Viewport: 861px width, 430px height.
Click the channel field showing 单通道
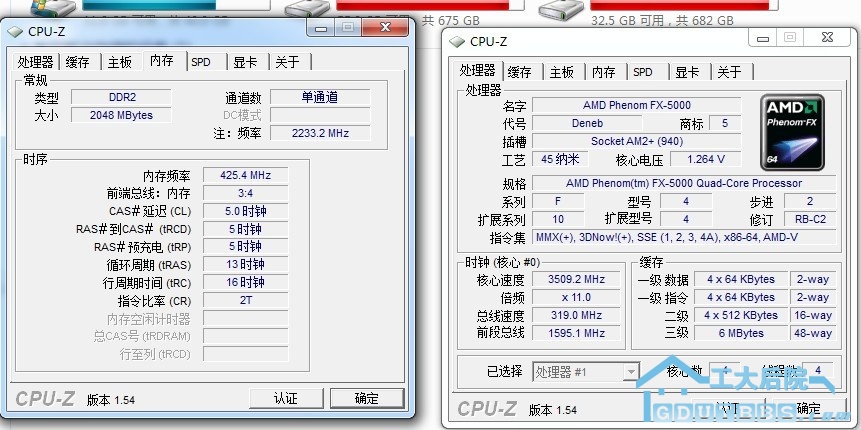320,97
